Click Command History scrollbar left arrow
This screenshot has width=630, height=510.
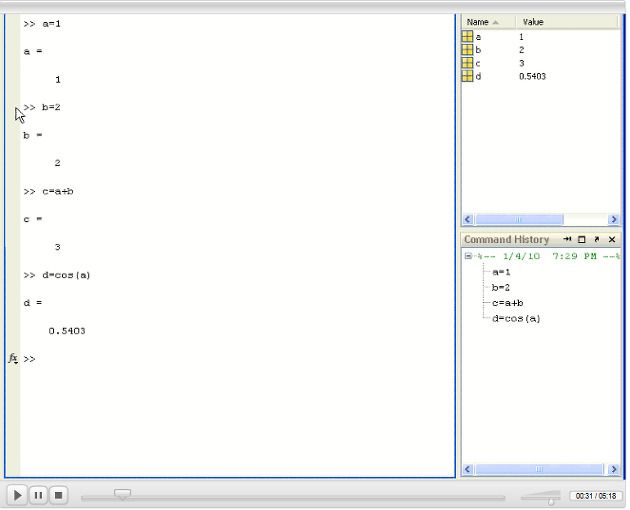pyautogui.click(x=467, y=469)
